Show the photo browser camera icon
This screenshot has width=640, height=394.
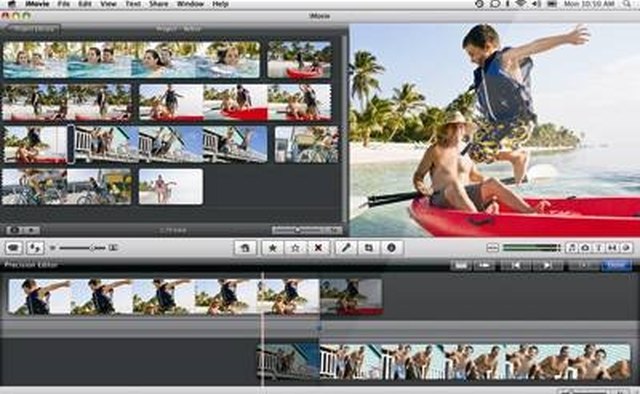[x=585, y=247]
